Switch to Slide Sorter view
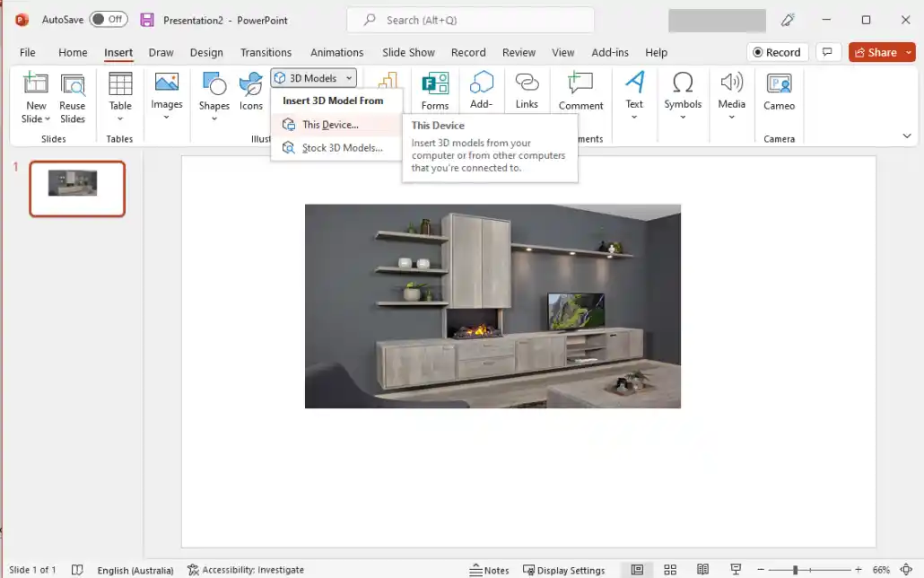924x578 pixels. pos(670,570)
